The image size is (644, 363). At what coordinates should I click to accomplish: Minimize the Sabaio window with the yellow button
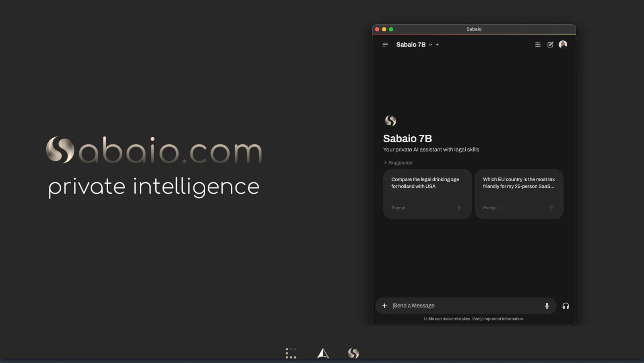384,29
